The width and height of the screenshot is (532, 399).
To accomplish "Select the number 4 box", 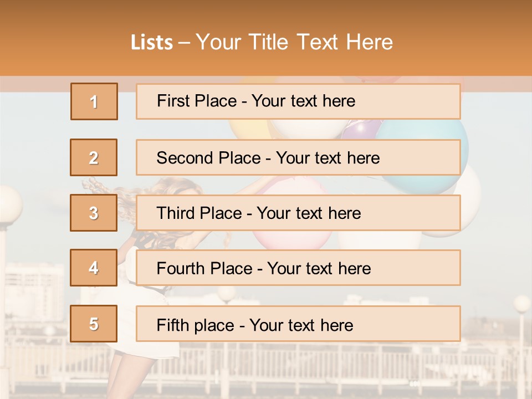I will click(94, 268).
